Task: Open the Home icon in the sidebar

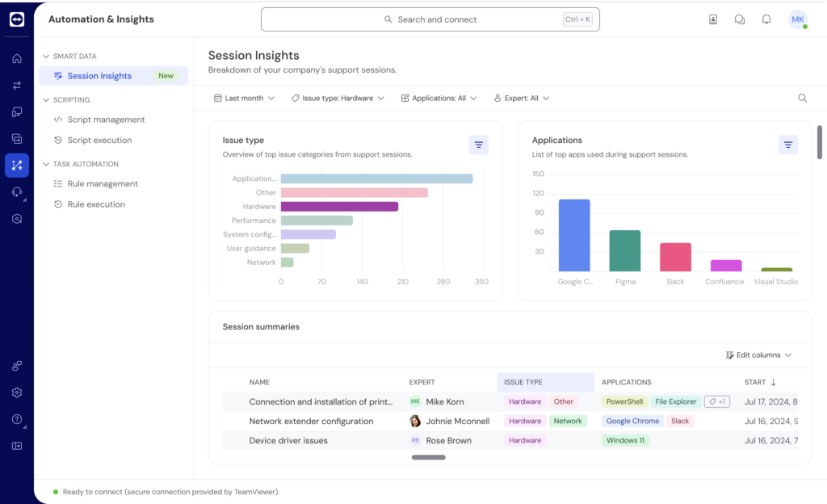Action: tap(16, 58)
